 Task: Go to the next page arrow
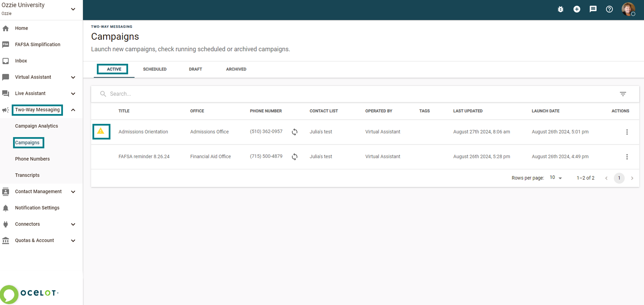pos(632,178)
